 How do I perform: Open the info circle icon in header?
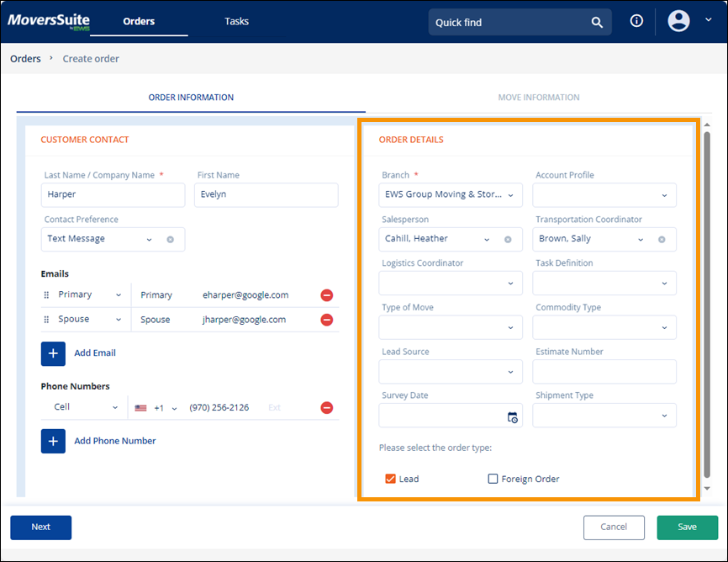click(636, 22)
